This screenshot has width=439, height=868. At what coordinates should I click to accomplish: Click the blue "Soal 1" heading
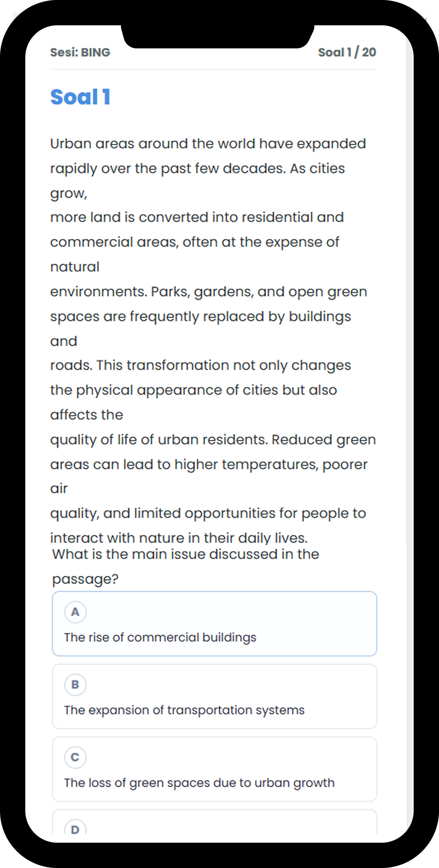pyautogui.click(x=80, y=97)
